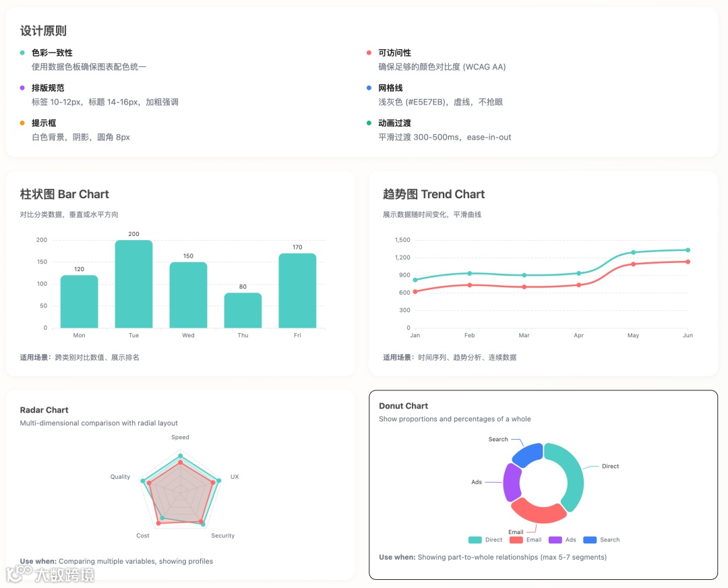
Task: Click the 适用场景 line under Bar Chart
Action: [80, 357]
